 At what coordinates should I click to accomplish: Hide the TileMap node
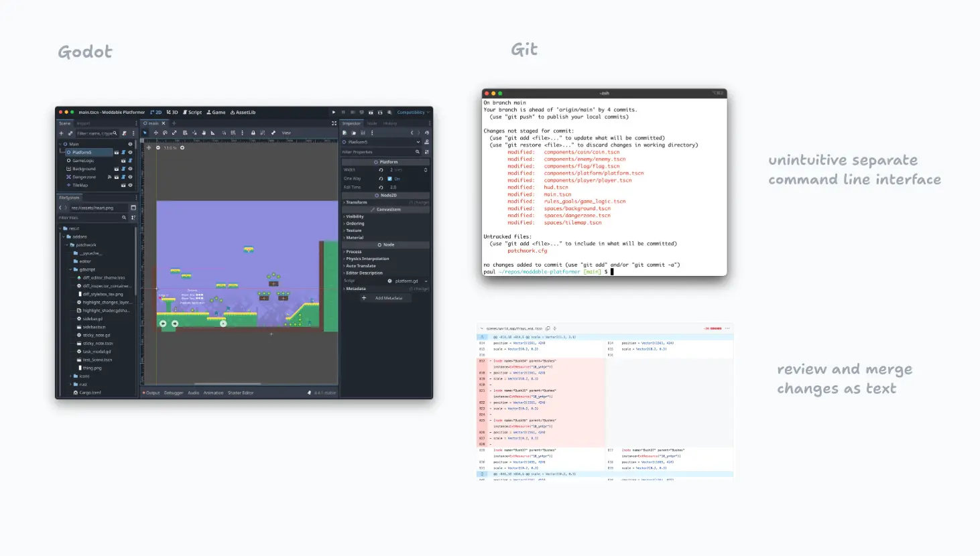130,185
